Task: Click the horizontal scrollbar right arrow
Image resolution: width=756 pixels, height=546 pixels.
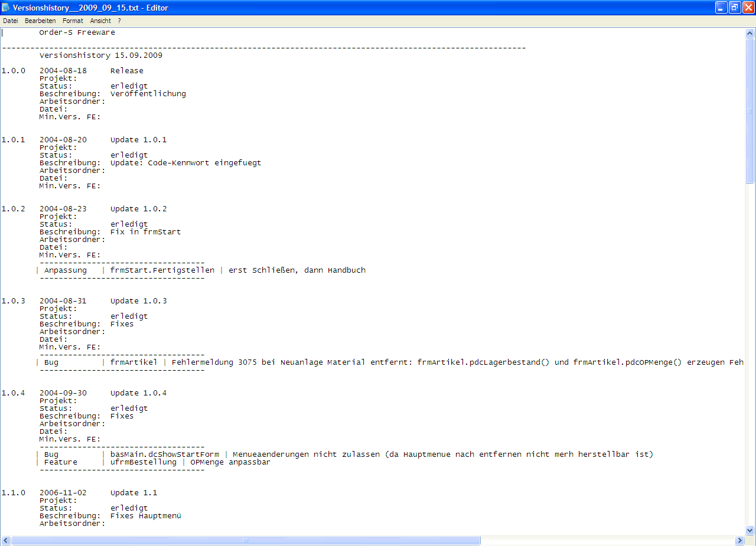Action: [739, 541]
